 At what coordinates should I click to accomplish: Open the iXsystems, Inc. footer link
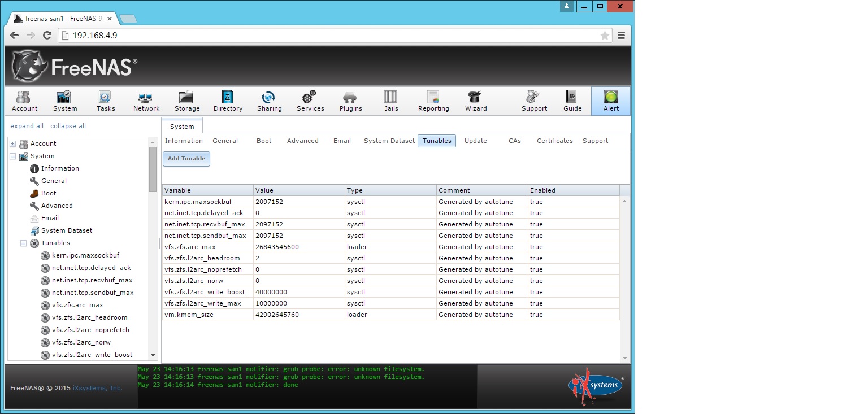click(98, 388)
